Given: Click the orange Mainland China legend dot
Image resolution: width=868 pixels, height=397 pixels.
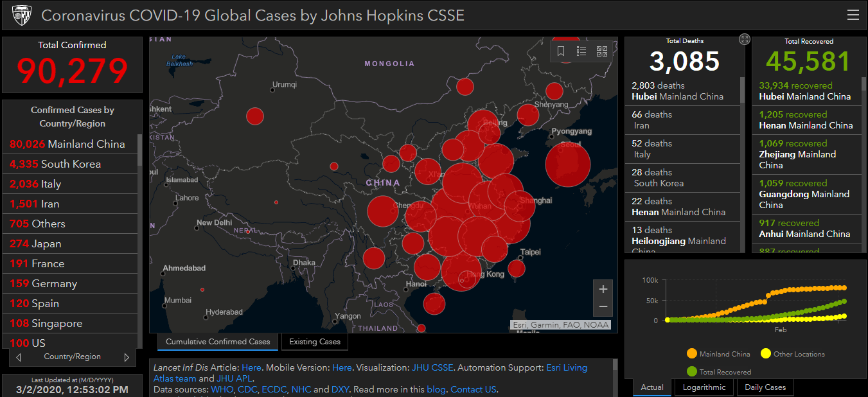Looking at the screenshot, I should pyautogui.click(x=691, y=354).
